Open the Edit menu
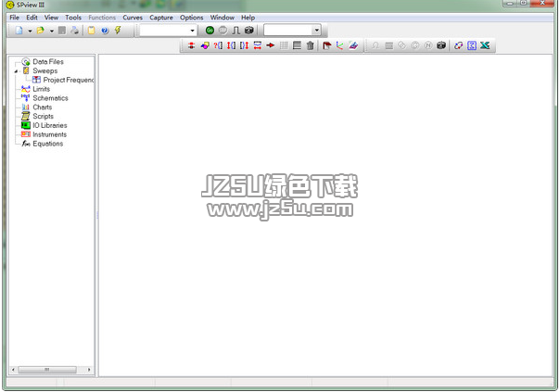This screenshot has width=560, height=392. (x=32, y=18)
